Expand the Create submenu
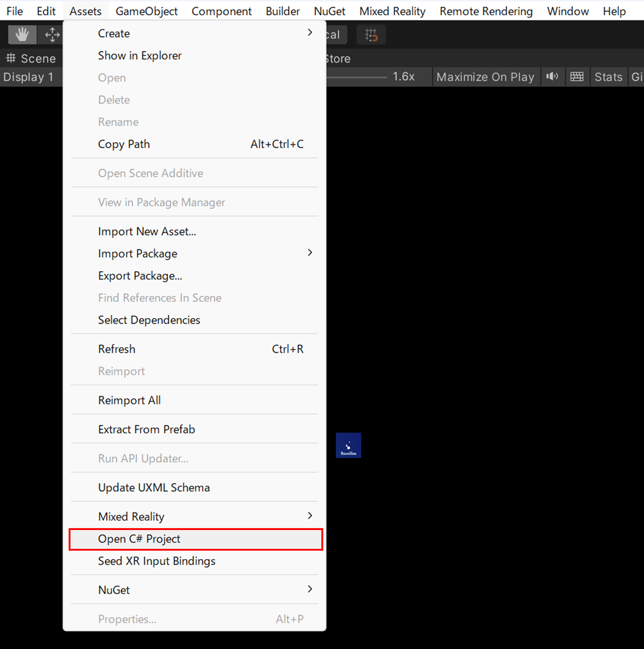 [194, 33]
